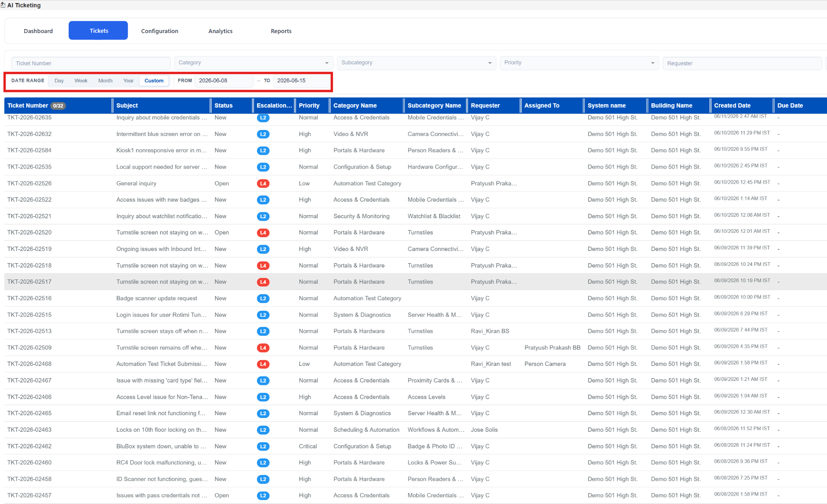Click the Requester filter field
This screenshot has height=504, width=827.
742,63
